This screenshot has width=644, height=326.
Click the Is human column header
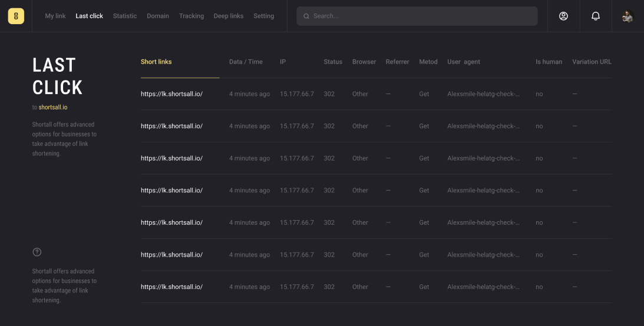549,62
